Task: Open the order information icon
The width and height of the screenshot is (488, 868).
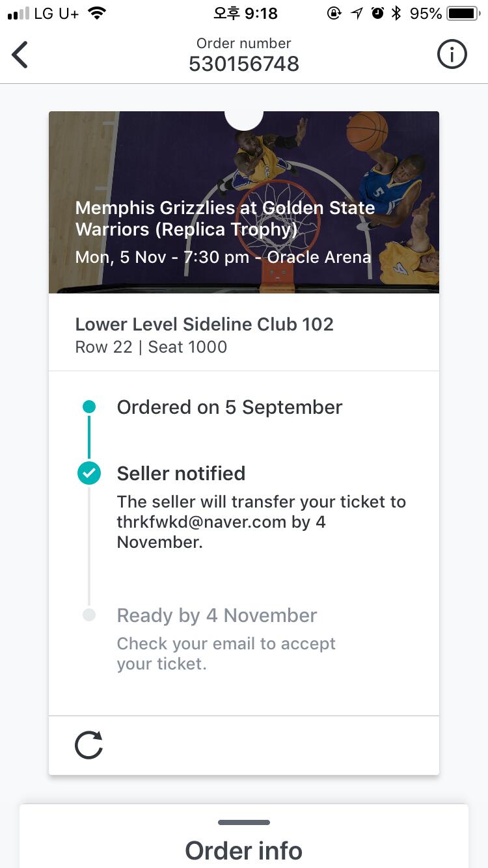Action: pos(452,55)
